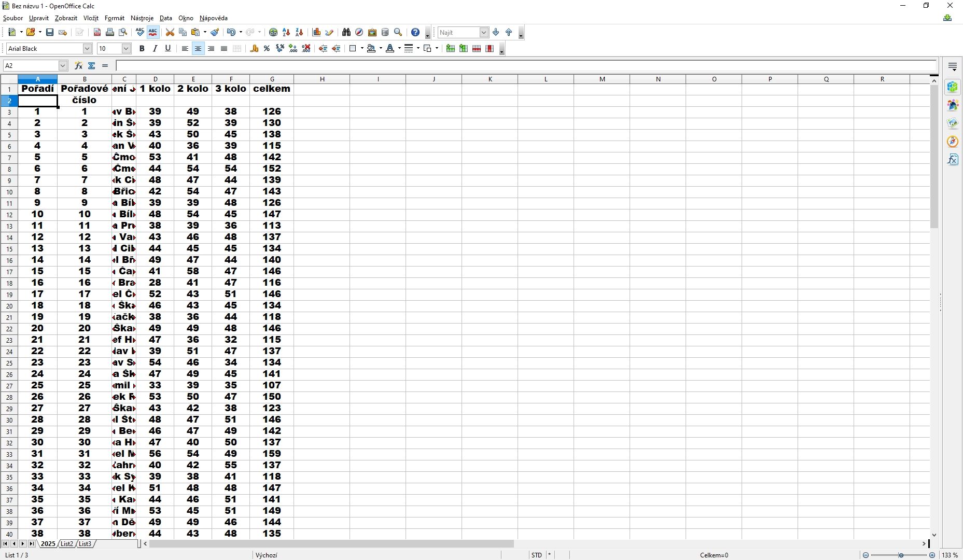This screenshot has height=560, width=963.
Task: Expand the font size dropdown
Action: click(126, 48)
